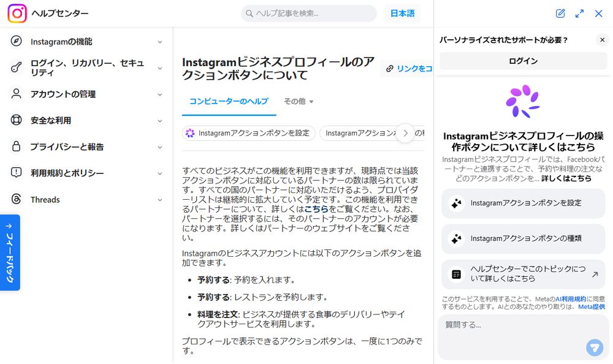The height and width of the screenshot is (364, 613).
Task: Expand the Threads section chevron
Action: 160,200
